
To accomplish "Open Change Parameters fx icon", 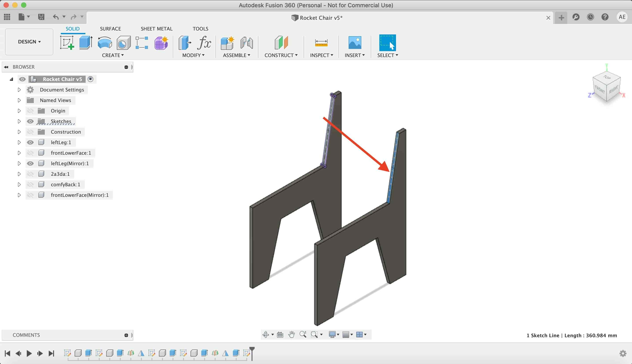I will point(204,43).
